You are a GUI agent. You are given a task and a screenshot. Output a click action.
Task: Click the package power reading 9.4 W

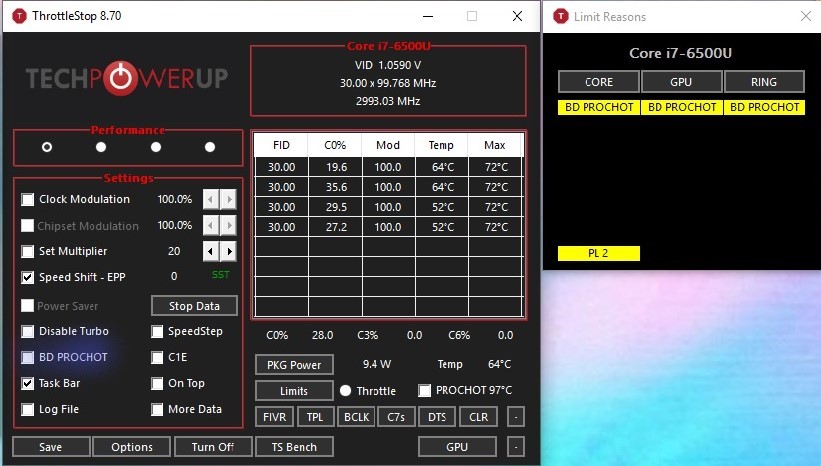click(376, 364)
